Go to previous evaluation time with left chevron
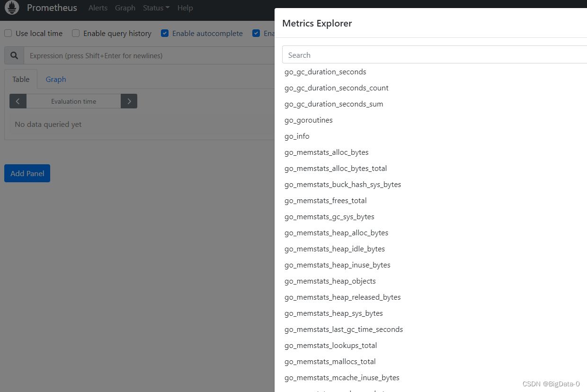Screen dimensions: 587x392 [x=18, y=101]
